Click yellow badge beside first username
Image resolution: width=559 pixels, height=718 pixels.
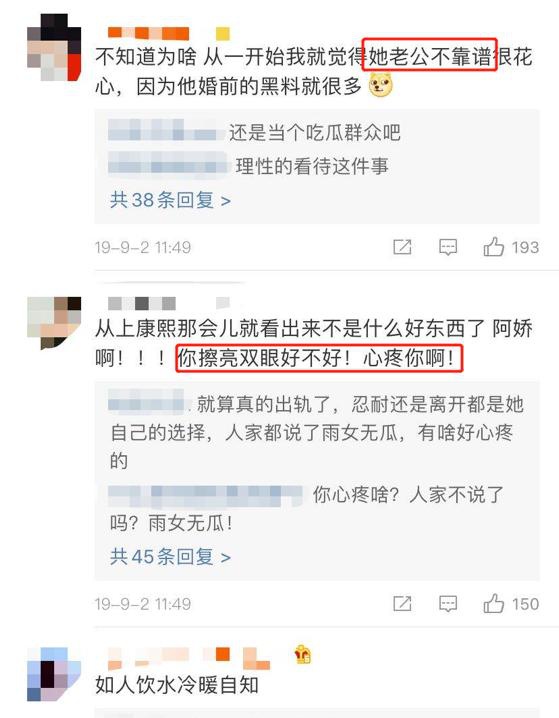(223, 33)
